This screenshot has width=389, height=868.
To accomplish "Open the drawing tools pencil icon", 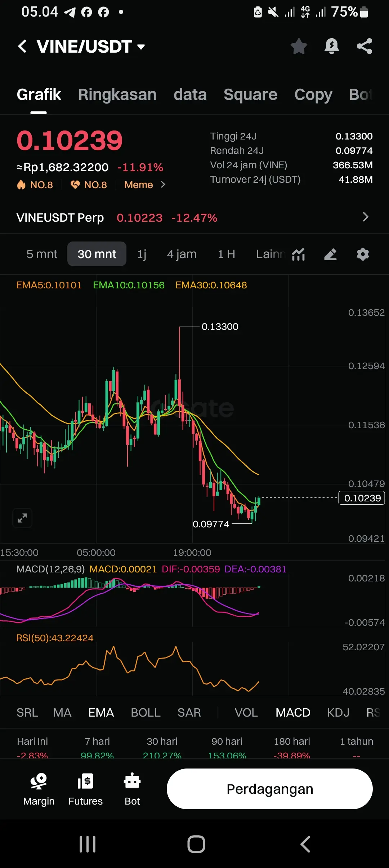I will click(x=331, y=254).
